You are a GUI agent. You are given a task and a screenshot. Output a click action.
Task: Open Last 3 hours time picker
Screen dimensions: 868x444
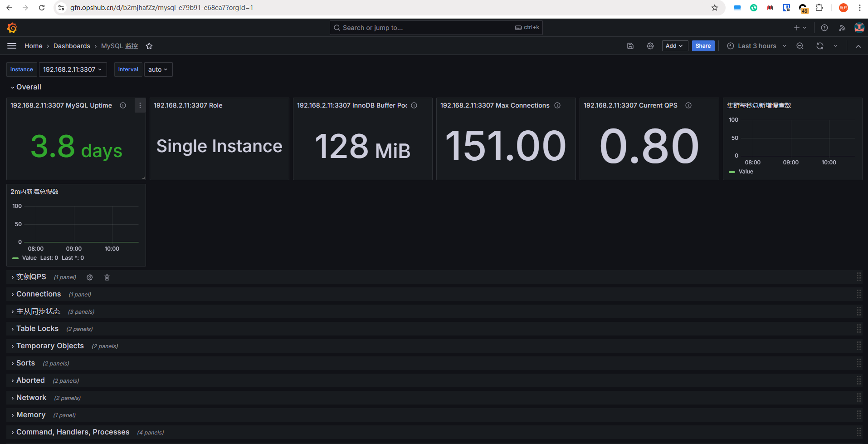[x=756, y=46]
